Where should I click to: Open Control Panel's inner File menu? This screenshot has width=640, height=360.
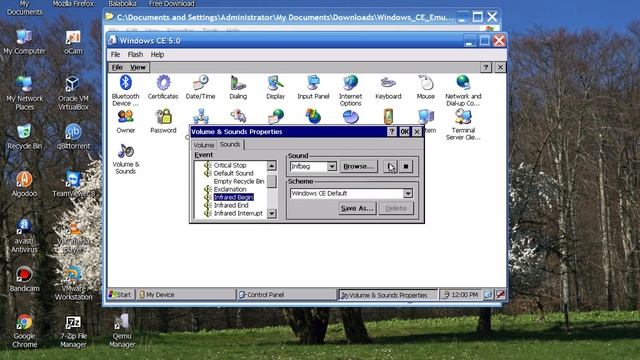click(117, 67)
